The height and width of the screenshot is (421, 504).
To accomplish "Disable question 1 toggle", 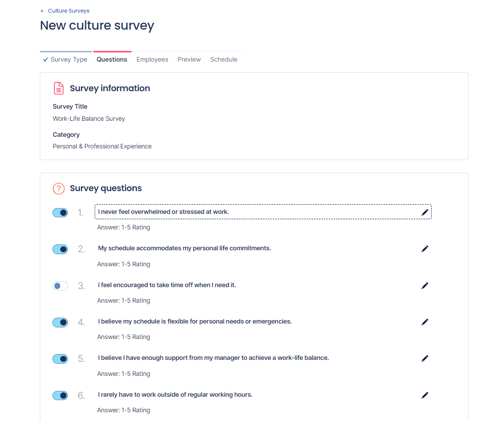I will pyautogui.click(x=60, y=212).
